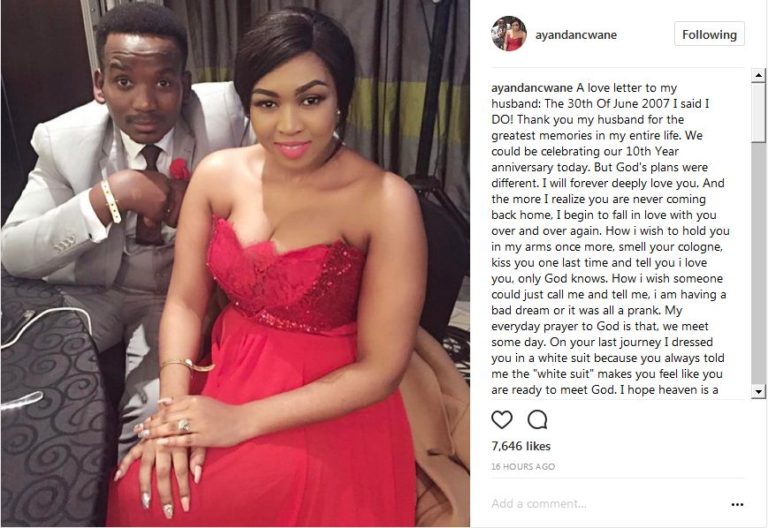
Task: Click the red rose on the lapel
Action: coord(179,169)
